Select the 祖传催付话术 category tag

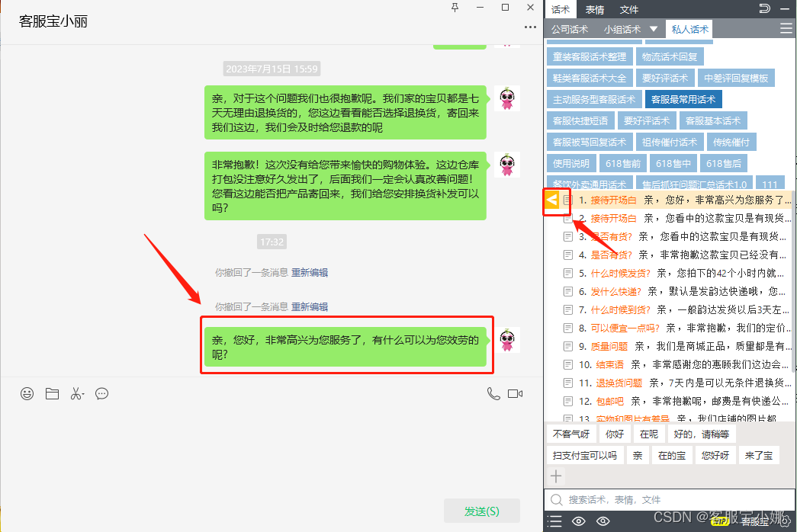[x=670, y=143]
